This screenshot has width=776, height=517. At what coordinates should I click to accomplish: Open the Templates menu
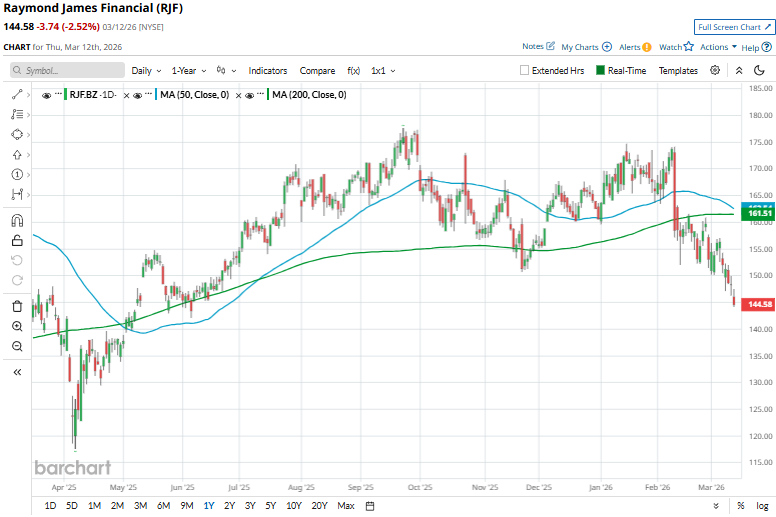click(678, 71)
